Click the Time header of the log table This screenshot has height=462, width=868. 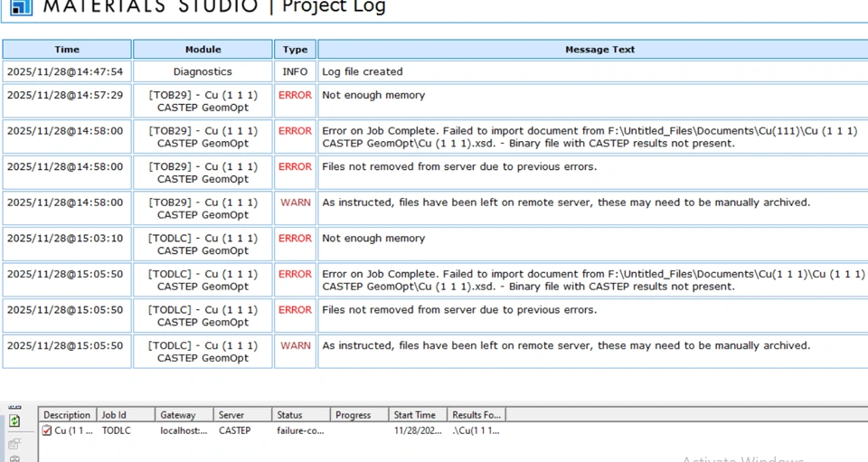tap(67, 49)
